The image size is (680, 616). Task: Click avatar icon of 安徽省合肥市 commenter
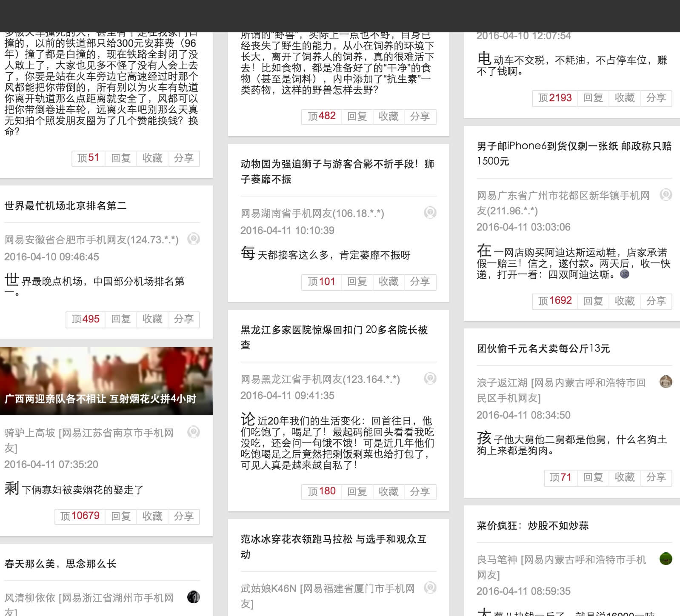point(194,239)
